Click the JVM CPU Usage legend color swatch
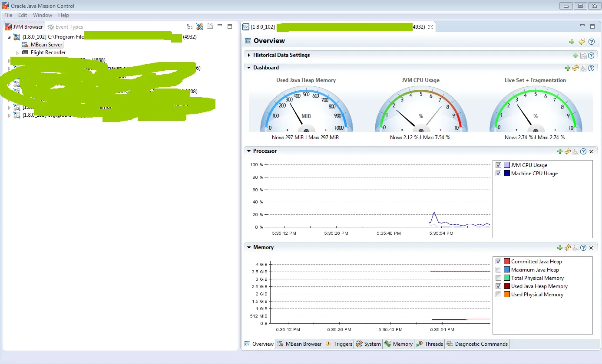Screen dimensions: 602x364 pos(507,165)
